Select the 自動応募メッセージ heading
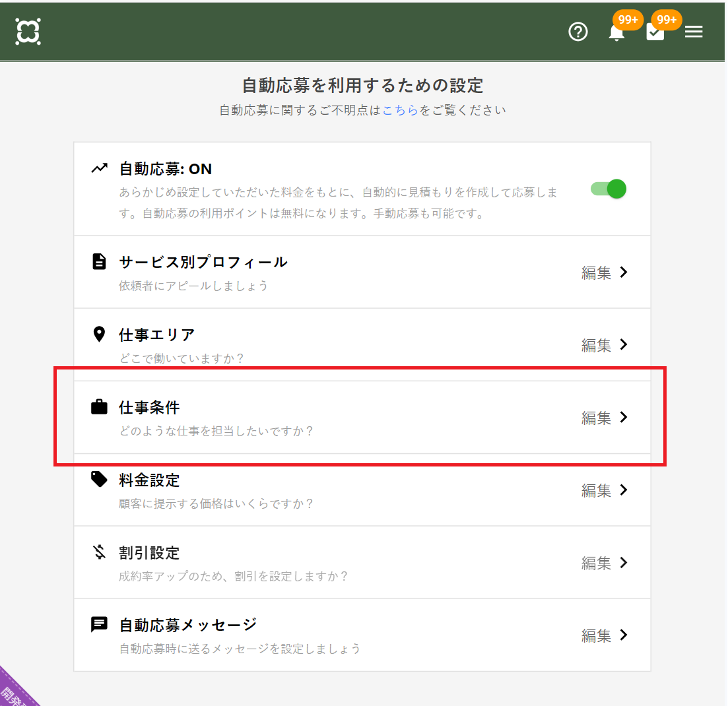The image size is (728, 706). (x=188, y=625)
